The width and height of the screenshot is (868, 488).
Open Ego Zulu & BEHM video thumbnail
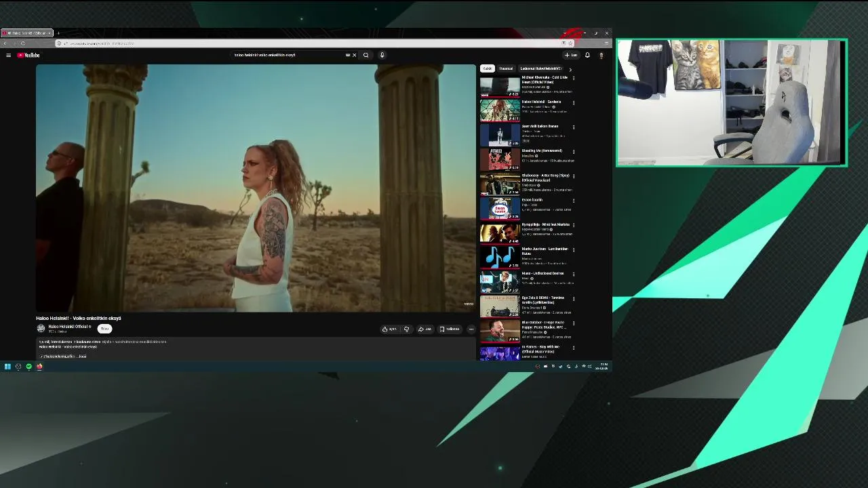[500, 307]
